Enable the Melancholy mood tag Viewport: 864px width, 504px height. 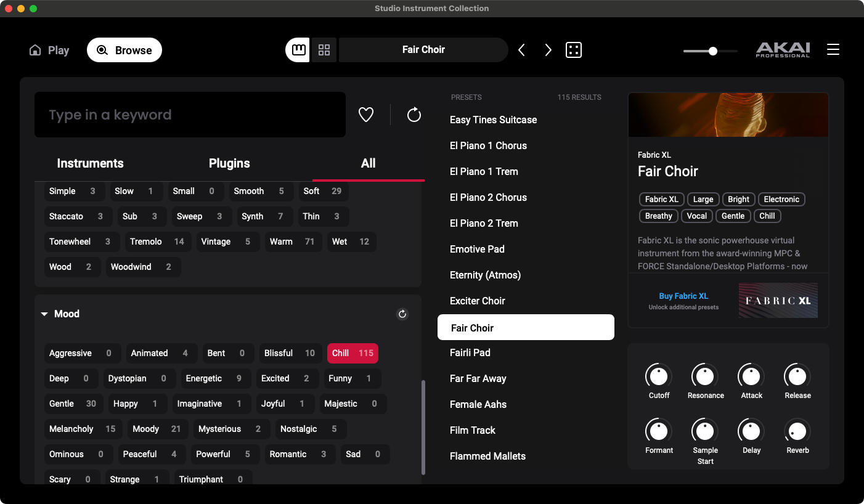[x=83, y=429]
